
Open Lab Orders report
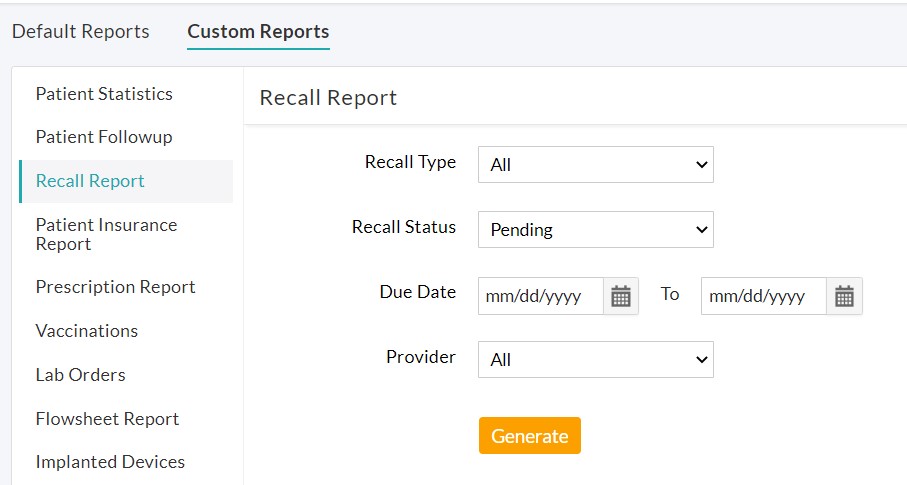pos(80,375)
